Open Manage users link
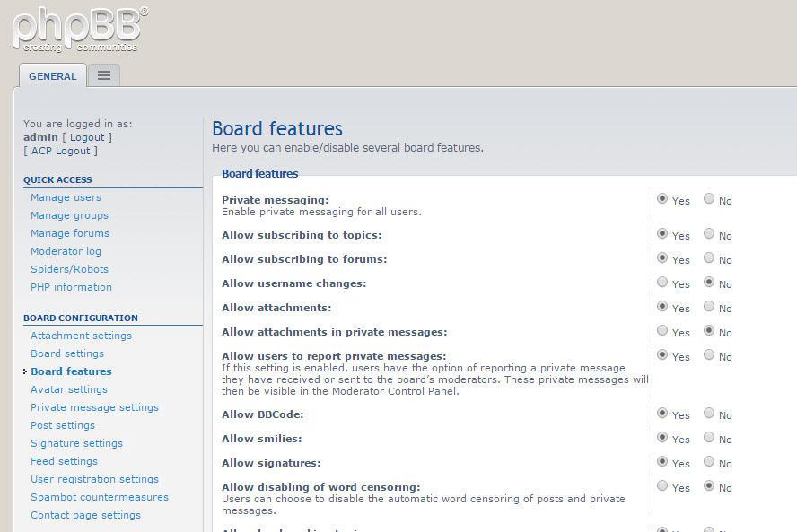 point(66,197)
